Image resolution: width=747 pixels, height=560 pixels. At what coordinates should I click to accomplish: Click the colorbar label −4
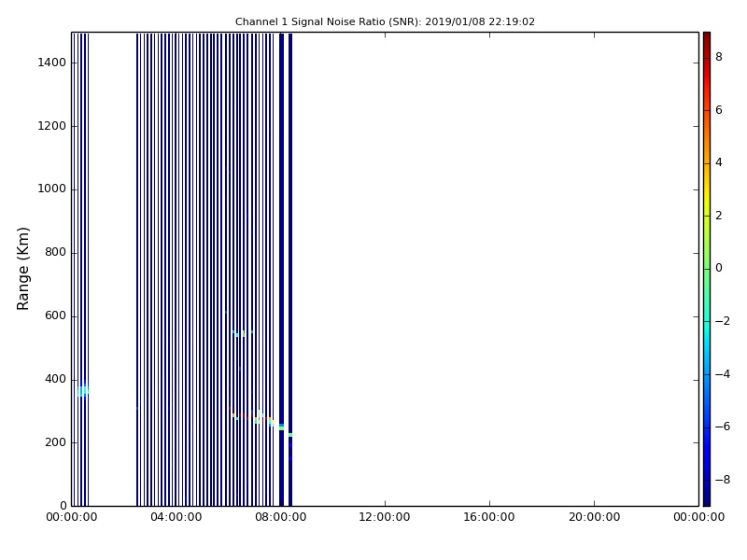coord(723,374)
